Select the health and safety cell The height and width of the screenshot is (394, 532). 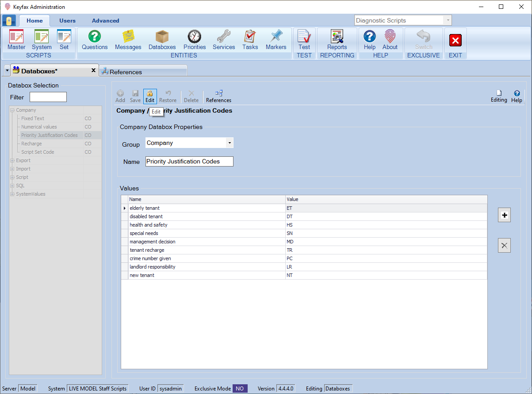pos(207,225)
